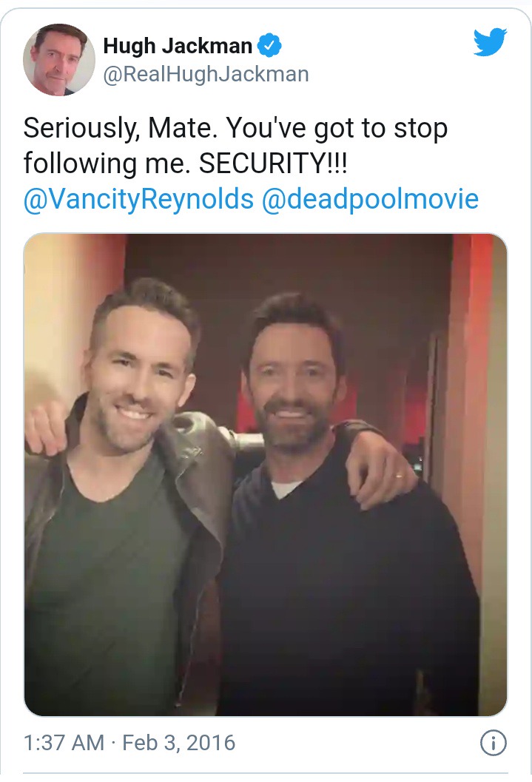
Task: Open the tweet info circle icon
Action: [x=493, y=743]
